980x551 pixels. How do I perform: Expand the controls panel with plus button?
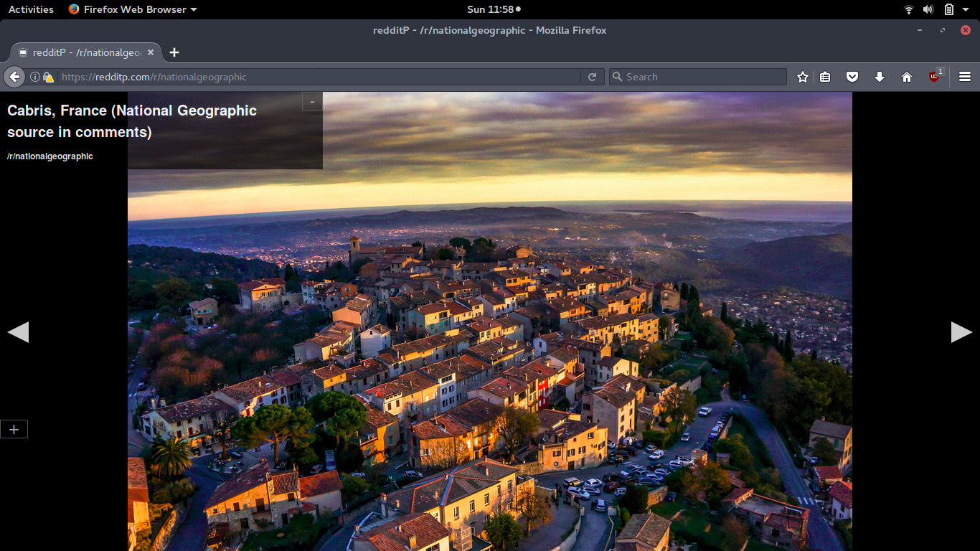tap(14, 429)
